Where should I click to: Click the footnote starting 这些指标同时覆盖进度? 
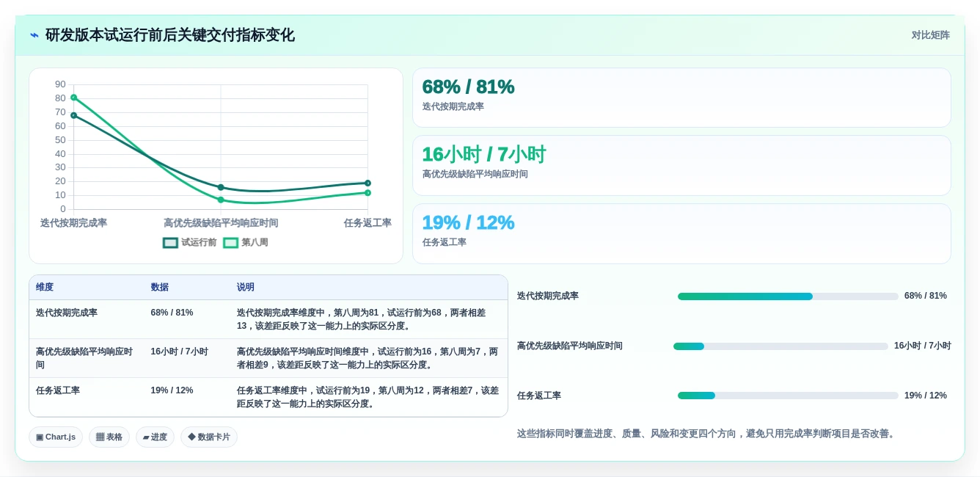[706, 434]
